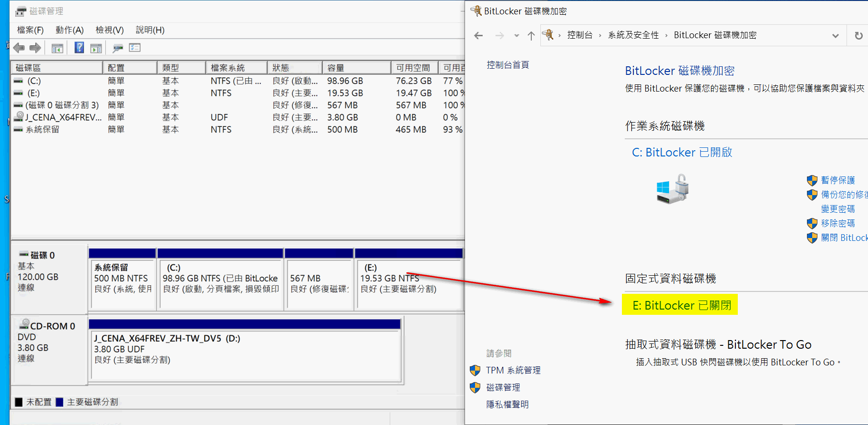Click the Back arrow in Disk Management toolbar
This screenshot has width=868, height=425.
[x=19, y=48]
